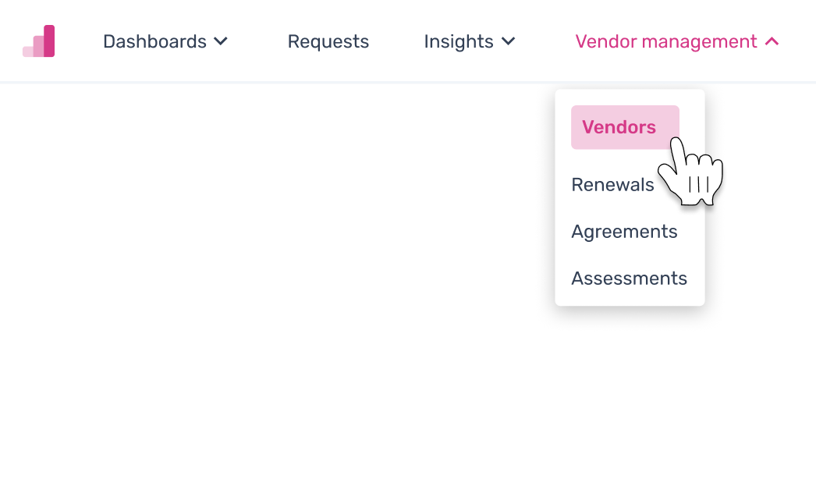
Task: Expand the Insights chevron arrow
Action: tap(509, 41)
